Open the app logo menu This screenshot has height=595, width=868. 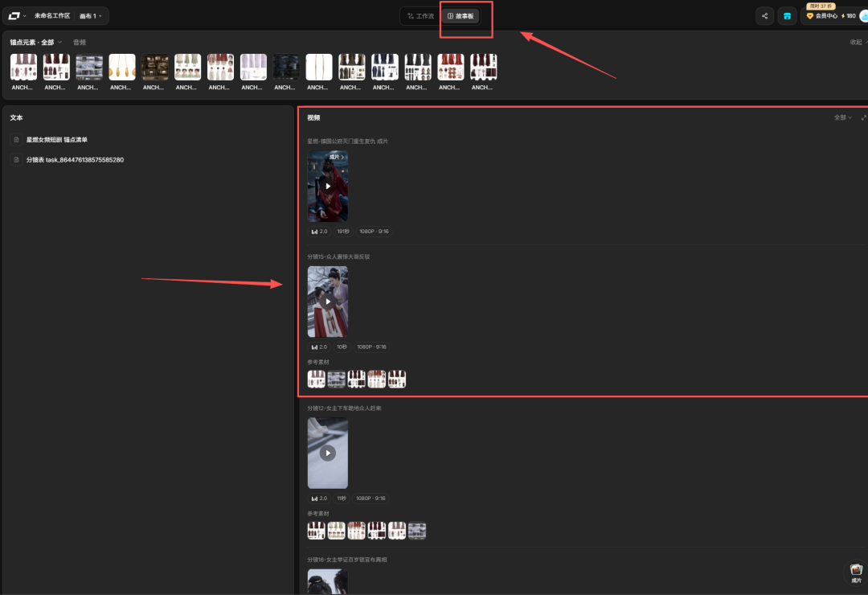point(14,15)
